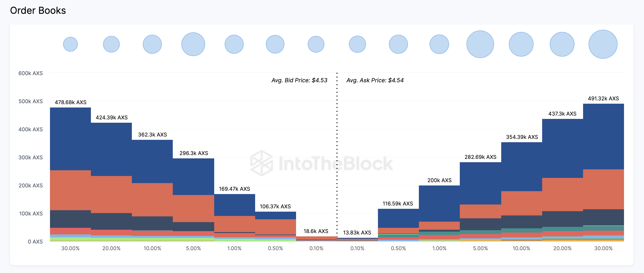Click the bubble above the ask-side 10.00% bar

521,44
